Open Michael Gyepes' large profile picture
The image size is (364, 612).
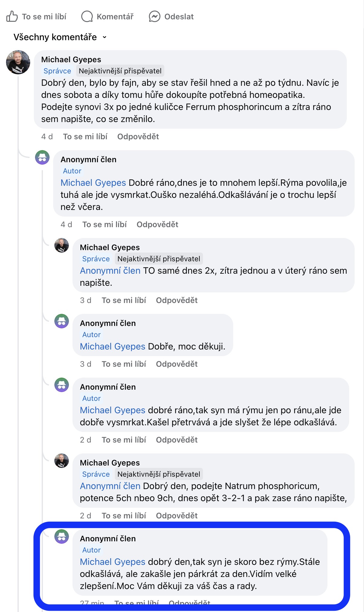click(18, 62)
